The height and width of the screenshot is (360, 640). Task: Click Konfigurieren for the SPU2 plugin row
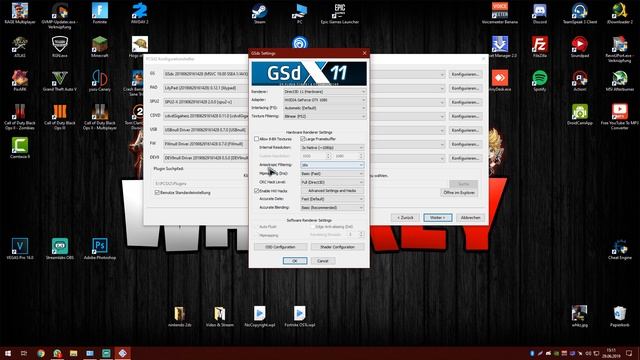click(x=465, y=102)
